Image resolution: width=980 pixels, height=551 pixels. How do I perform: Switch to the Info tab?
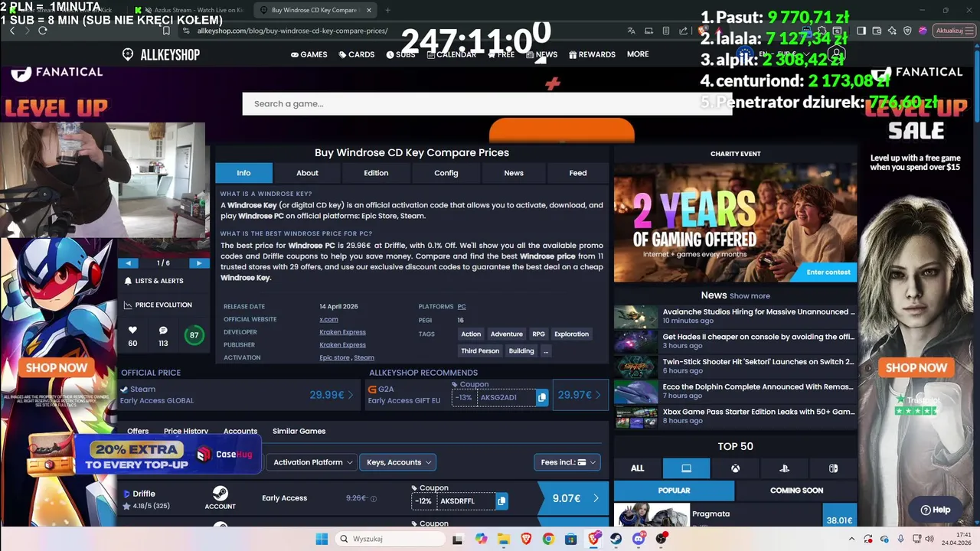(243, 173)
